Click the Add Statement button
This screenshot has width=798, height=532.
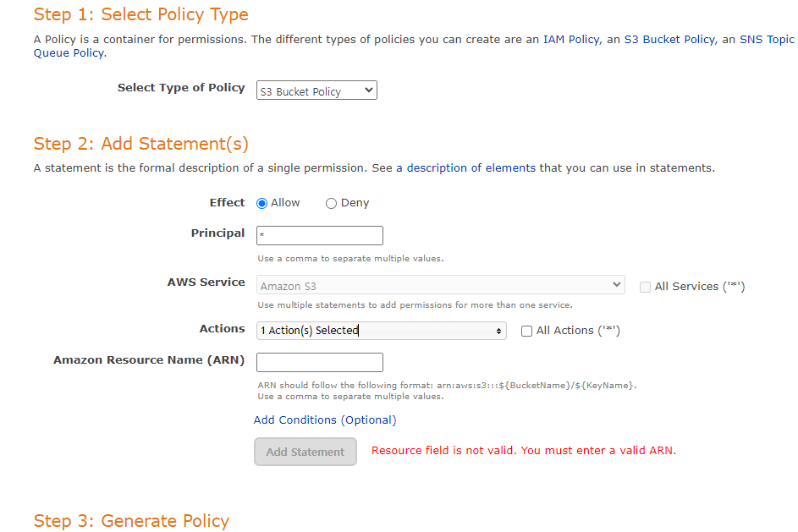tap(305, 452)
